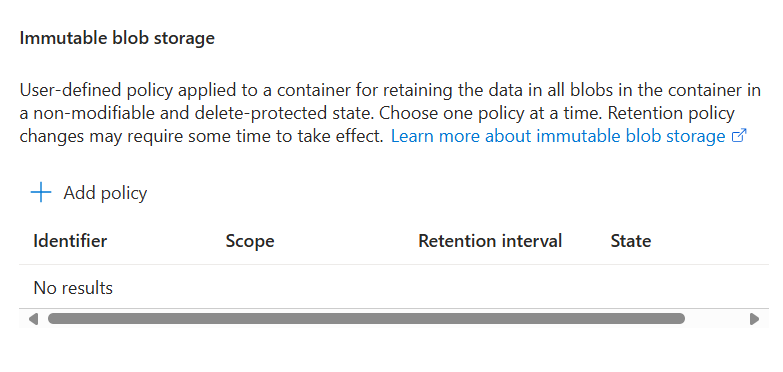This screenshot has width=783, height=372.
Task: Open Learn more about immutable blob storage
Action: tap(558, 136)
